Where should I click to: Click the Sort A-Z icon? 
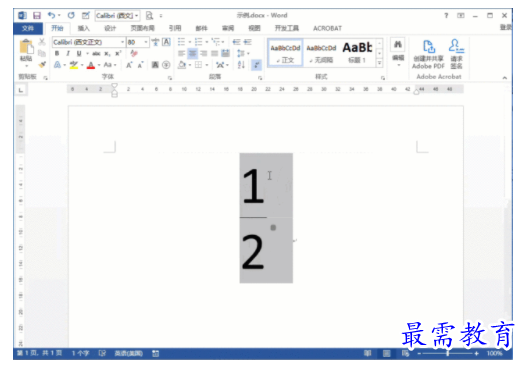(241, 65)
